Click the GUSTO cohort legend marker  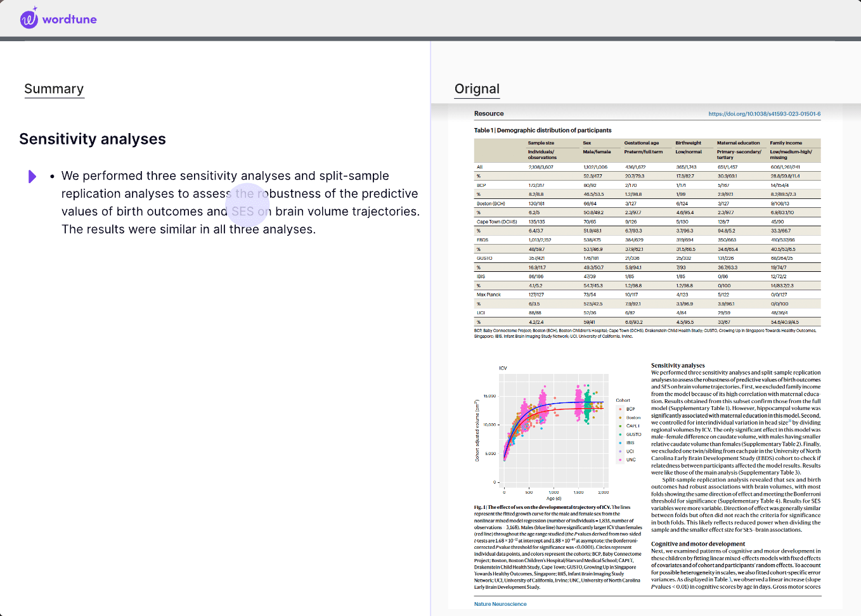click(620, 434)
